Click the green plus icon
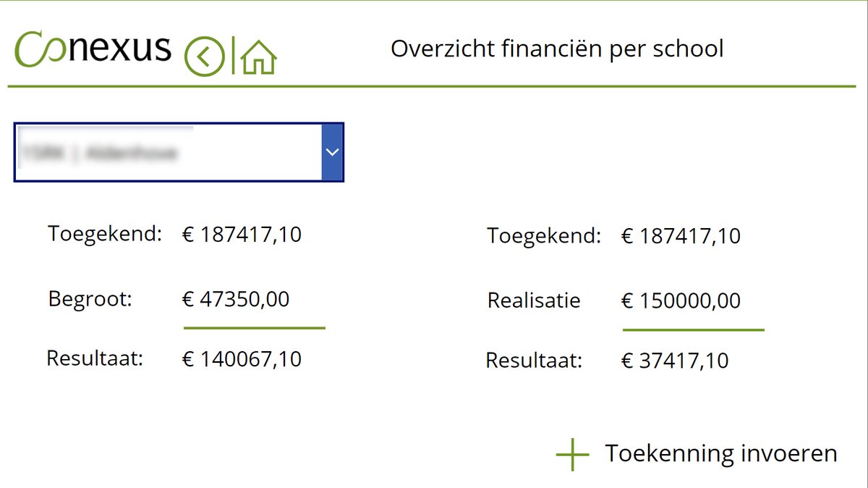The image size is (868, 488). tap(572, 454)
